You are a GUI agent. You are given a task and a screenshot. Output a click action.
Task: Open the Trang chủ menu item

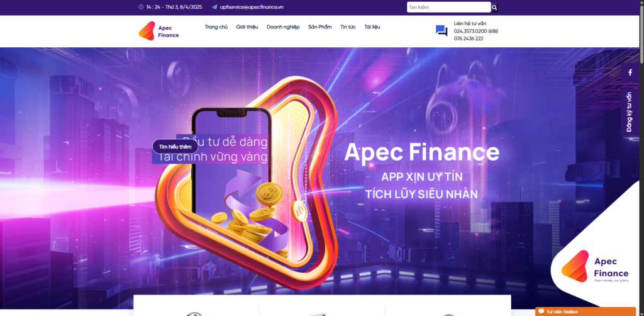[x=216, y=27]
